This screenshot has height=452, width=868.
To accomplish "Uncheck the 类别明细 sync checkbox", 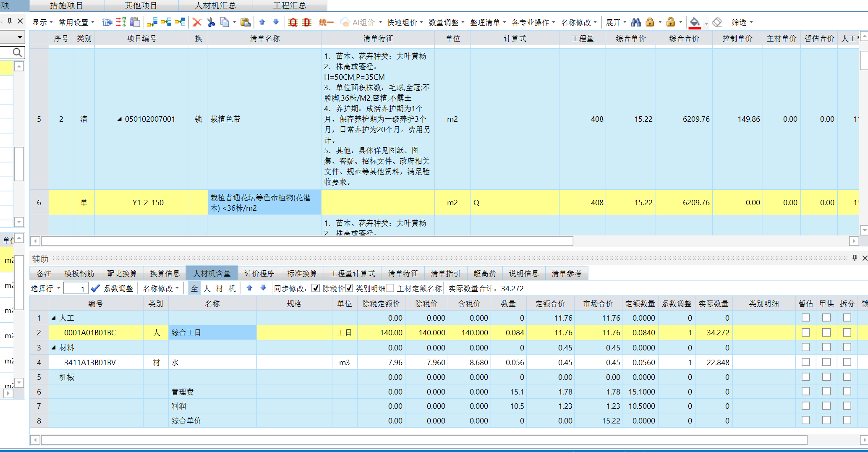I will pos(349,288).
